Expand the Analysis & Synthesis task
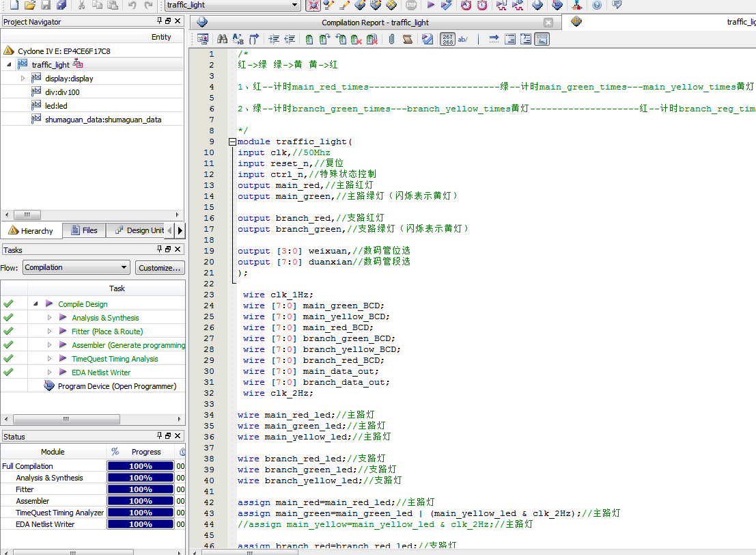The image size is (756, 555). point(49,318)
